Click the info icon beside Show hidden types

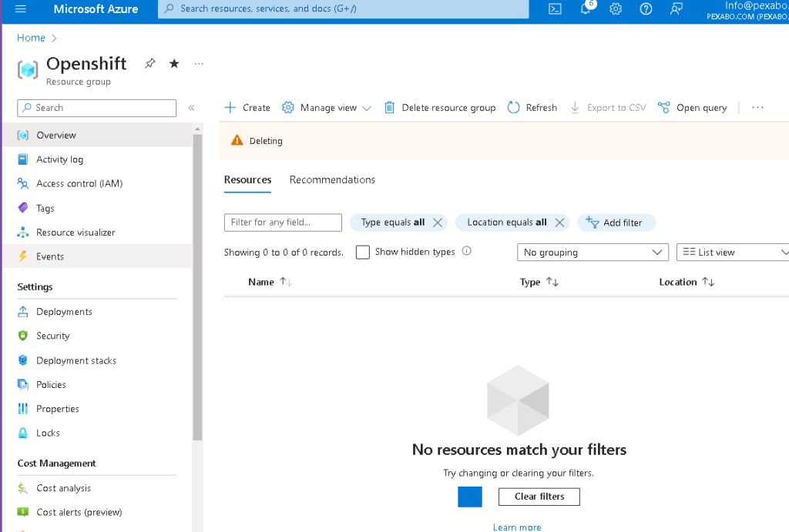(466, 251)
